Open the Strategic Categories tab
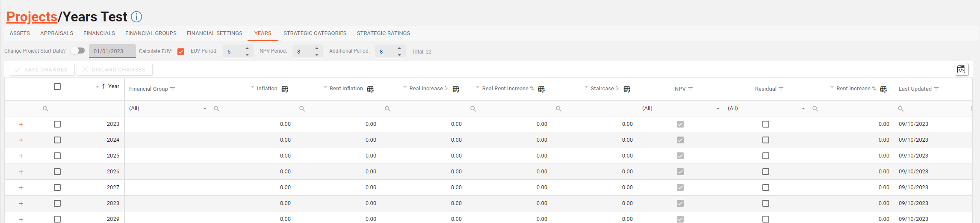This screenshot has width=980, height=223. [x=315, y=33]
